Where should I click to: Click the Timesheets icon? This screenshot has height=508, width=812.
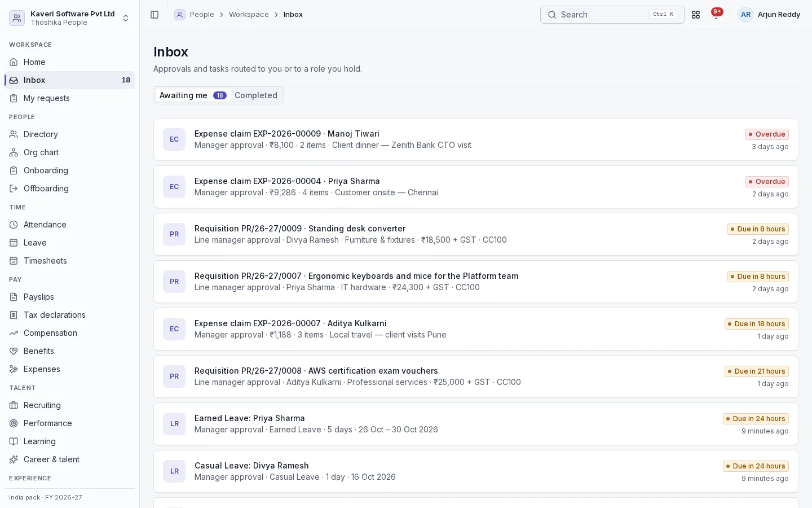[14, 261]
